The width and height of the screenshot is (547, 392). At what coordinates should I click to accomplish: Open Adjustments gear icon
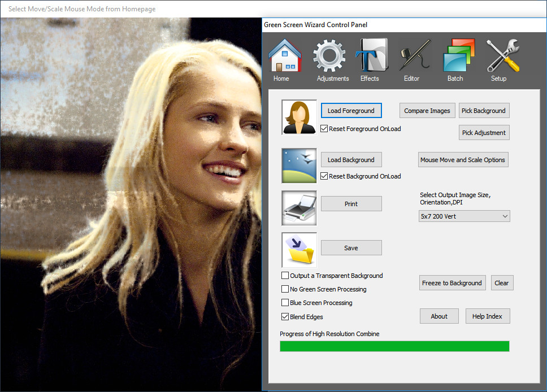(x=329, y=55)
